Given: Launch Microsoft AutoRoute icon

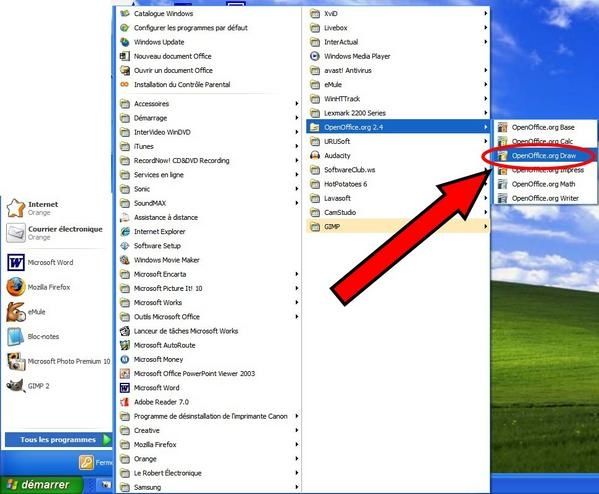Looking at the screenshot, I should click(125, 345).
